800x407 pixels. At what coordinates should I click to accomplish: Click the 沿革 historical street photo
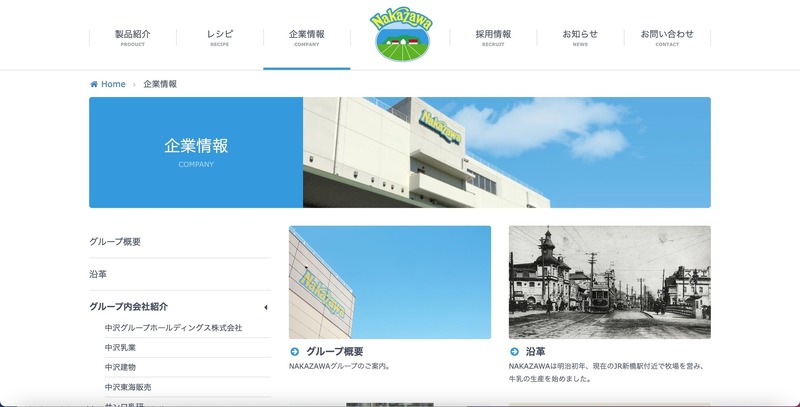609,282
